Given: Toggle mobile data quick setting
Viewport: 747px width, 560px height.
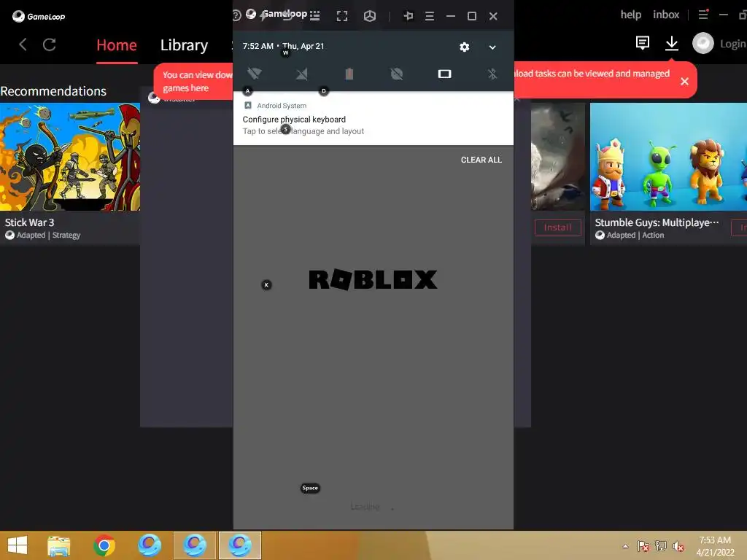Looking at the screenshot, I should 302,74.
